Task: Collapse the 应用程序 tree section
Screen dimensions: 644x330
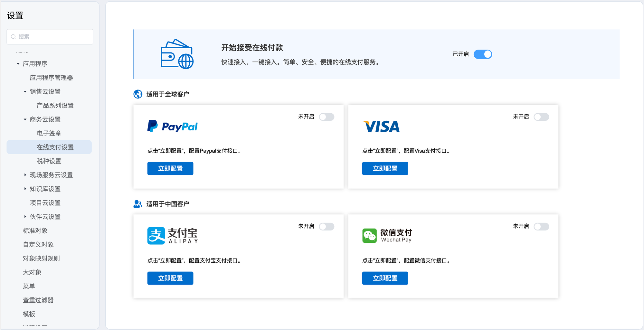Action: (18, 64)
